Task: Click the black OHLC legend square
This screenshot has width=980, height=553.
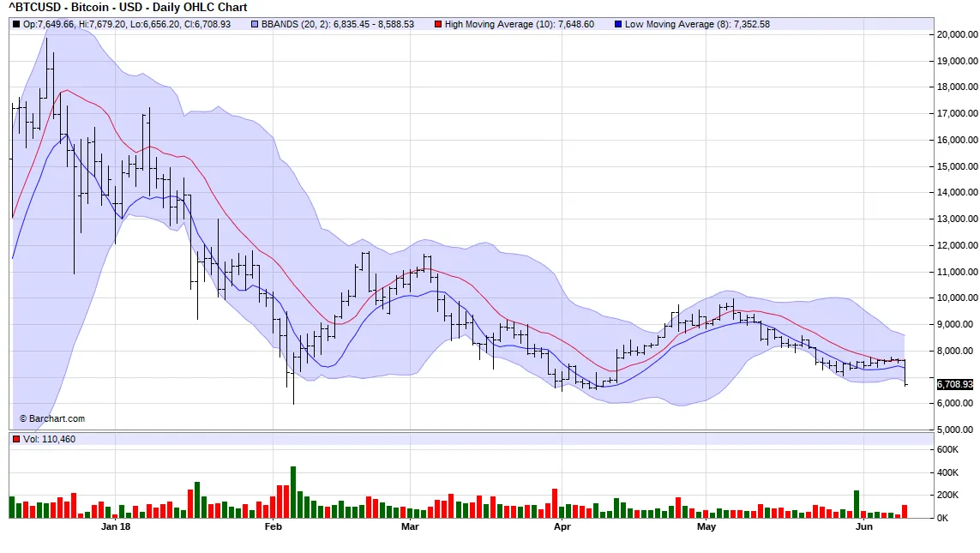Action: 16,24
